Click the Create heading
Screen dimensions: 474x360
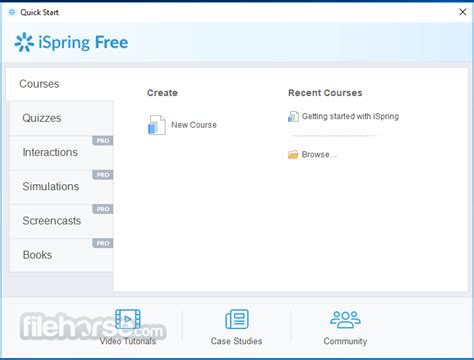pyautogui.click(x=162, y=93)
